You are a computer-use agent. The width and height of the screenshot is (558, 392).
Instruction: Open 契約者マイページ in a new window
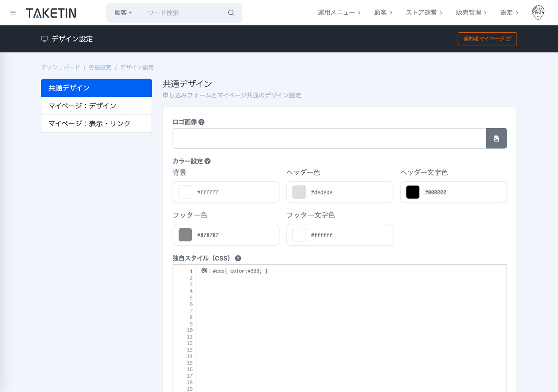coord(487,39)
